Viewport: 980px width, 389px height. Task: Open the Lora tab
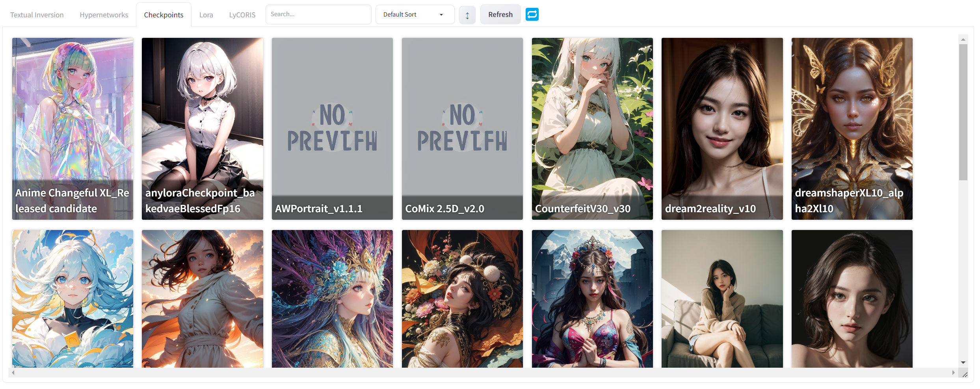pyautogui.click(x=206, y=15)
